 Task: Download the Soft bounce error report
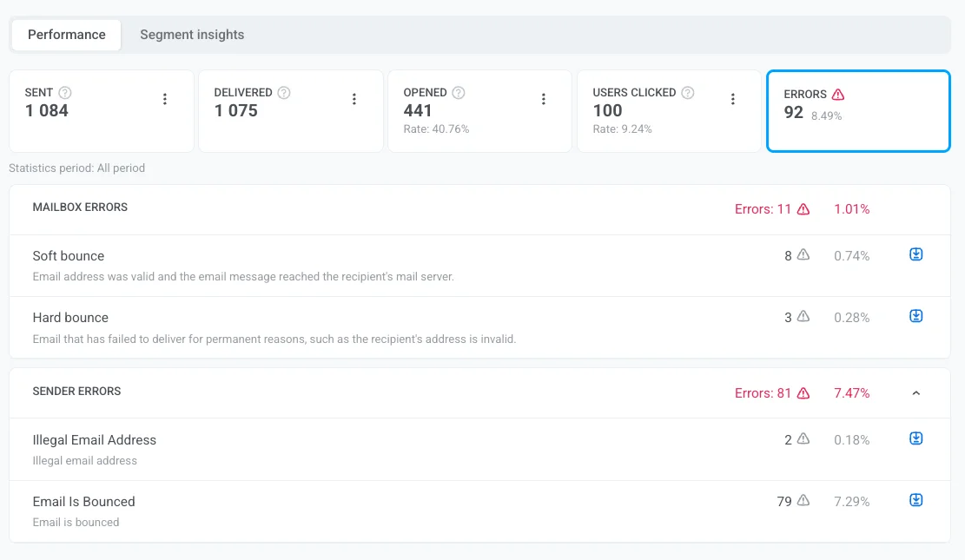tap(915, 254)
